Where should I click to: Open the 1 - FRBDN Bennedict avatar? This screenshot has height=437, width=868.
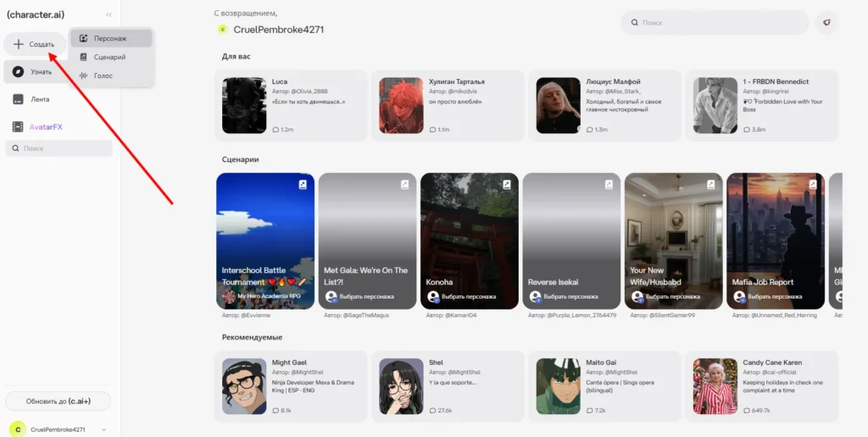(715, 105)
